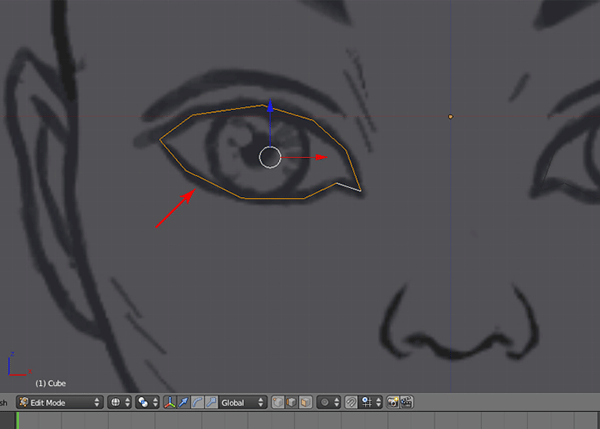Click the '(1) Cube' object label
Viewport: 600px width, 429px height.
[51, 383]
